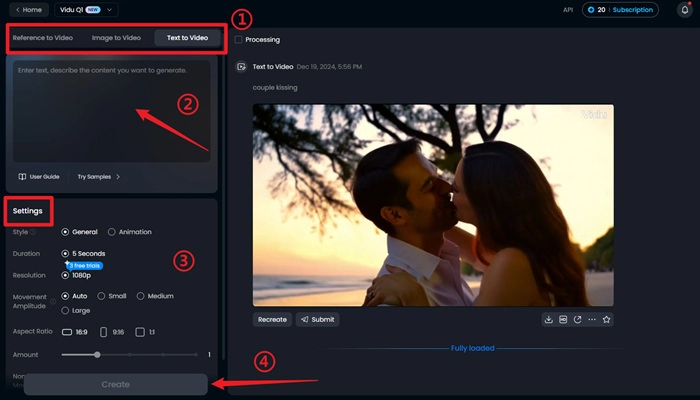Select the Text to Video tab

[x=188, y=38]
